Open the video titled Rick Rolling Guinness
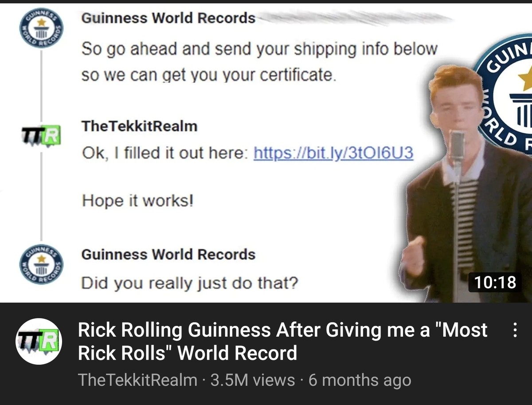Screen dimensions: 532x405 (x=282, y=342)
